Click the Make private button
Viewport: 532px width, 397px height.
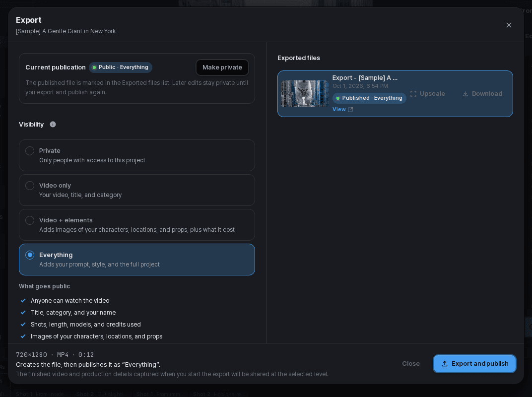(x=222, y=67)
